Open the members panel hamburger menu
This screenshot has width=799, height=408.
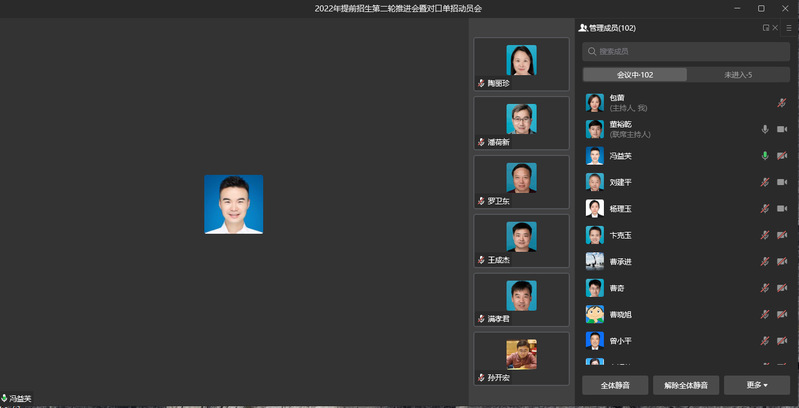tap(789, 28)
